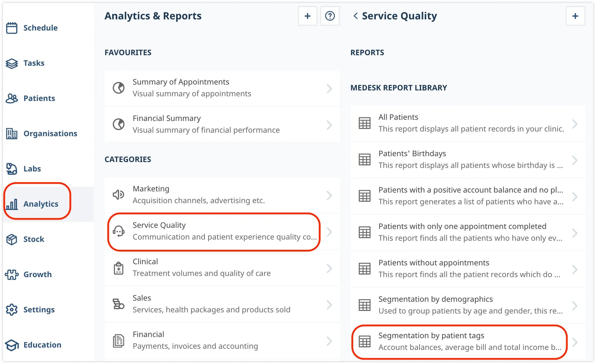Click the Service Quality headset icon
Viewport: 596px width, 364px height.
(x=118, y=231)
